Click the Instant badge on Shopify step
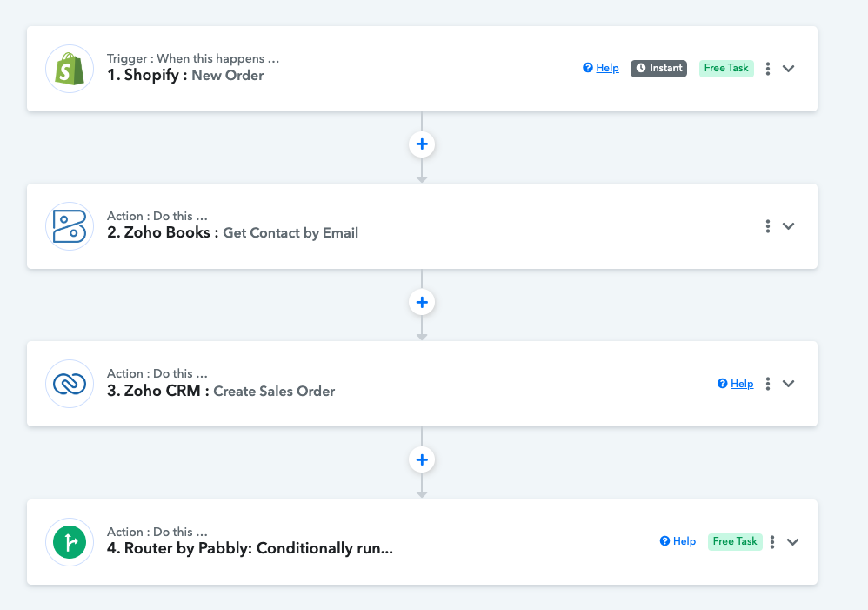The image size is (868, 610). pyautogui.click(x=658, y=68)
